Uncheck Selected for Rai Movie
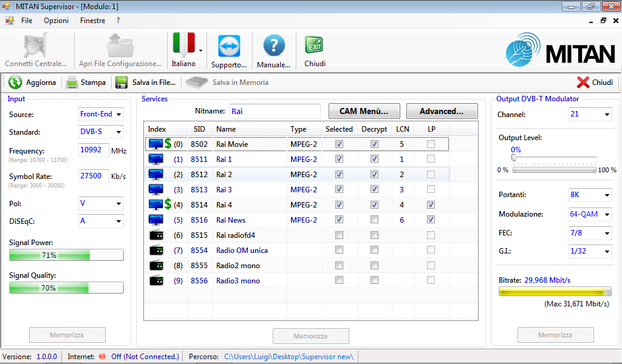The width and height of the screenshot is (622, 364). pyautogui.click(x=339, y=144)
